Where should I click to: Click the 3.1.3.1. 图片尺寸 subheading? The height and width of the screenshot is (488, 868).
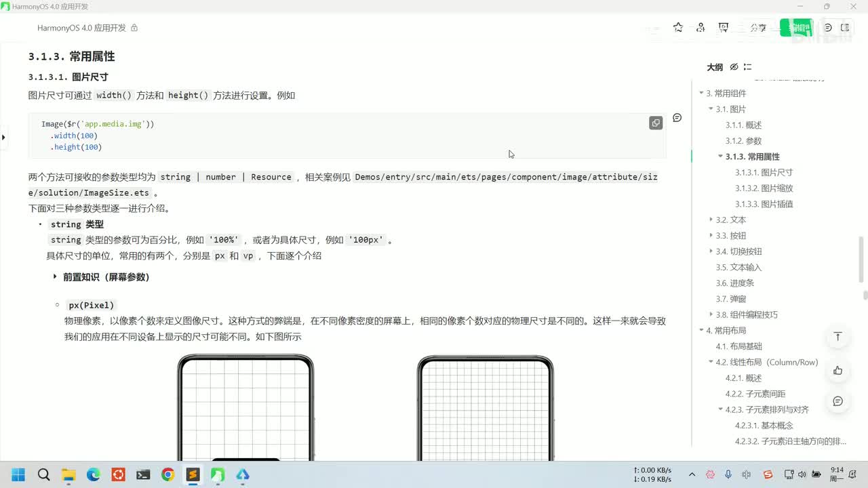point(68,77)
